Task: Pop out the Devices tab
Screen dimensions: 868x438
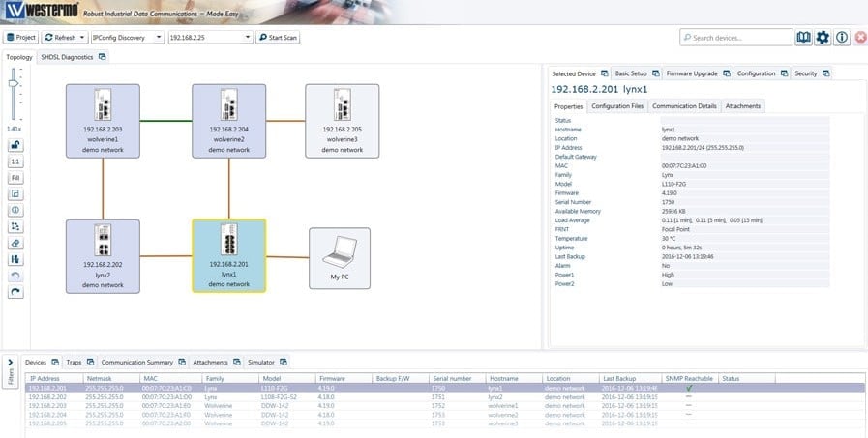Action: [x=55, y=363]
